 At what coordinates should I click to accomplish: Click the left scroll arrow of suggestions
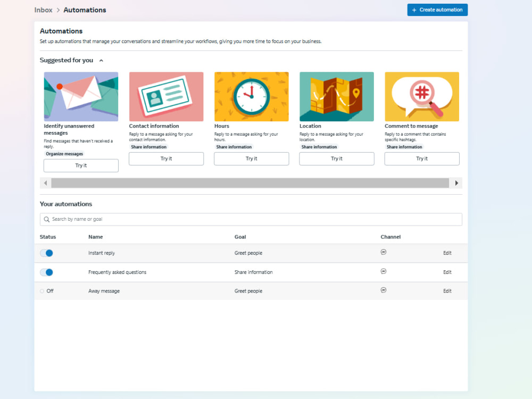pos(45,183)
